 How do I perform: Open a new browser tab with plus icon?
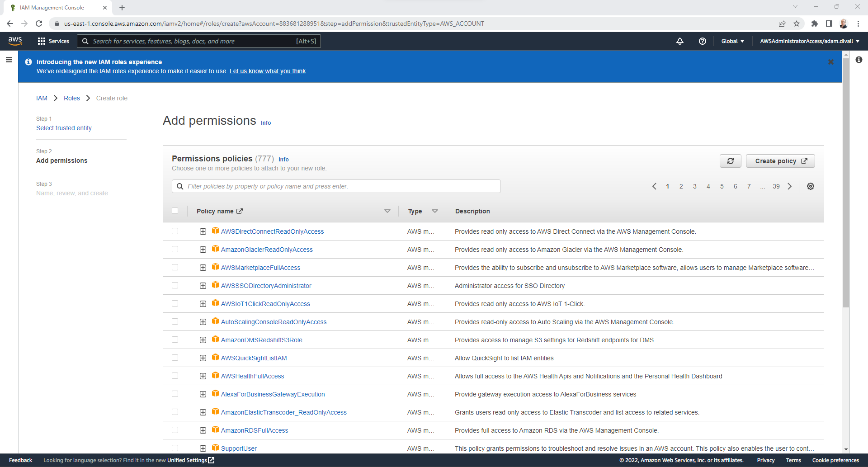click(x=122, y=8)
